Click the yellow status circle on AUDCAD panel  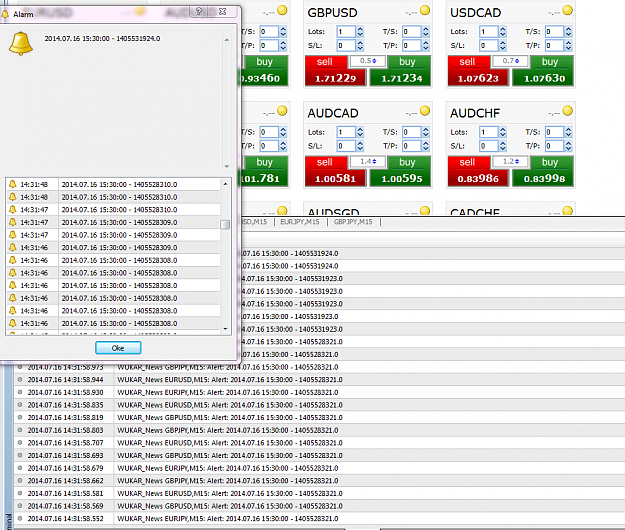click(x=425, y=110)
